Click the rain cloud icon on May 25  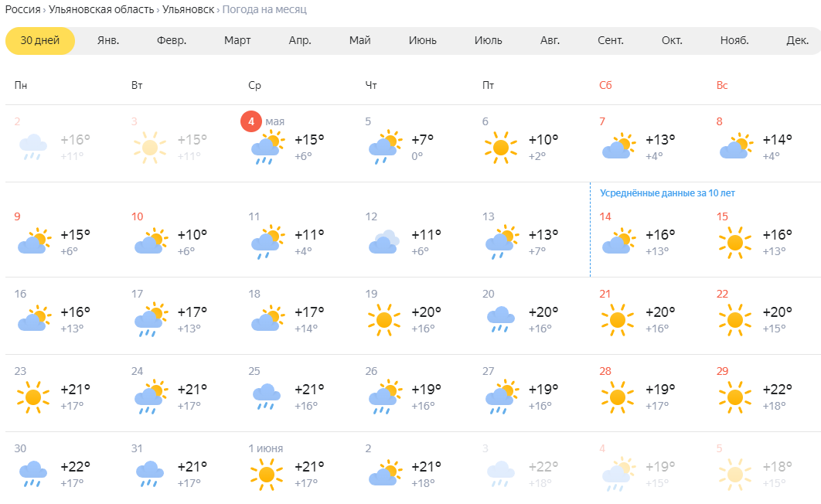click(267, 397)
